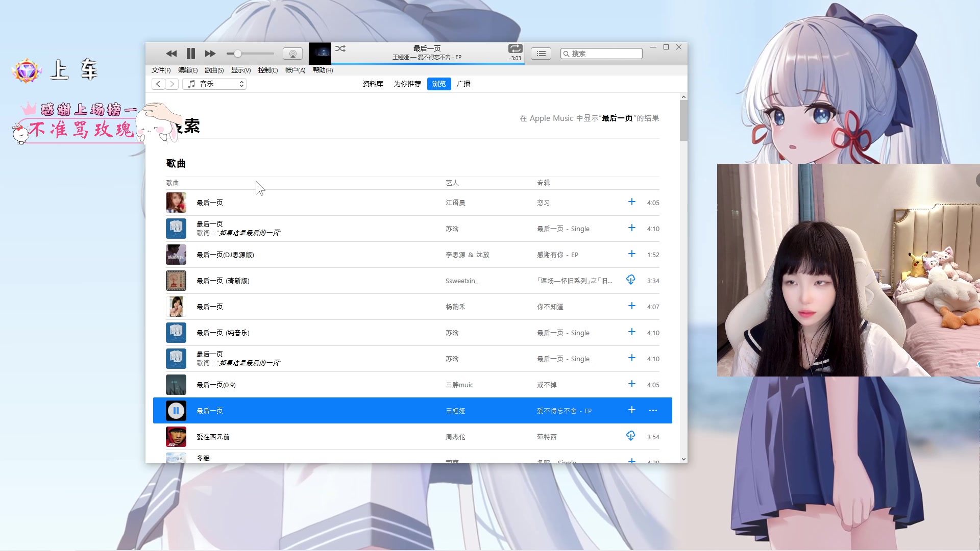Open the 文件(F) menu
This screenshot has width=980, height=551.
tap(161, 70)
